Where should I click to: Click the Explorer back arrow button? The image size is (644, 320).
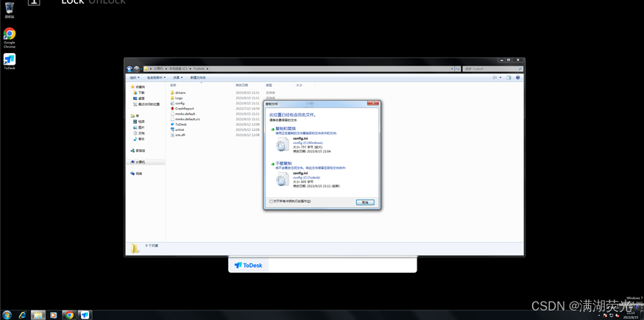[x=130, y=69]
